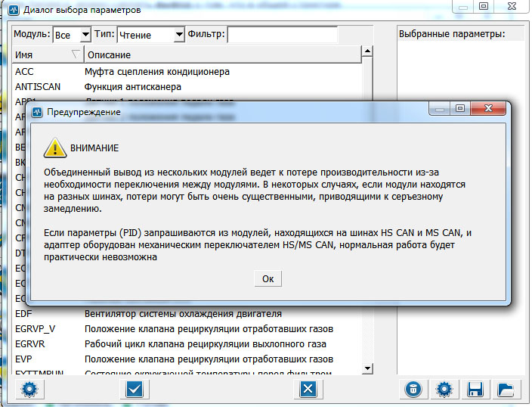532x407 pixels.
Task: Cancel with the X button at bottom
Action: (308, 389)
